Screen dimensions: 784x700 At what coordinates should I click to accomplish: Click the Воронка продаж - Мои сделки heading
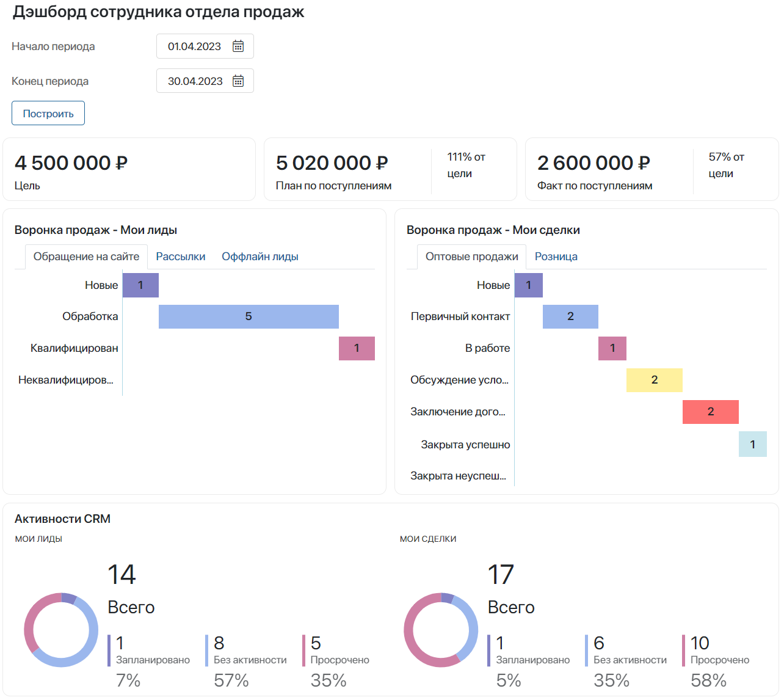point(493,230)
